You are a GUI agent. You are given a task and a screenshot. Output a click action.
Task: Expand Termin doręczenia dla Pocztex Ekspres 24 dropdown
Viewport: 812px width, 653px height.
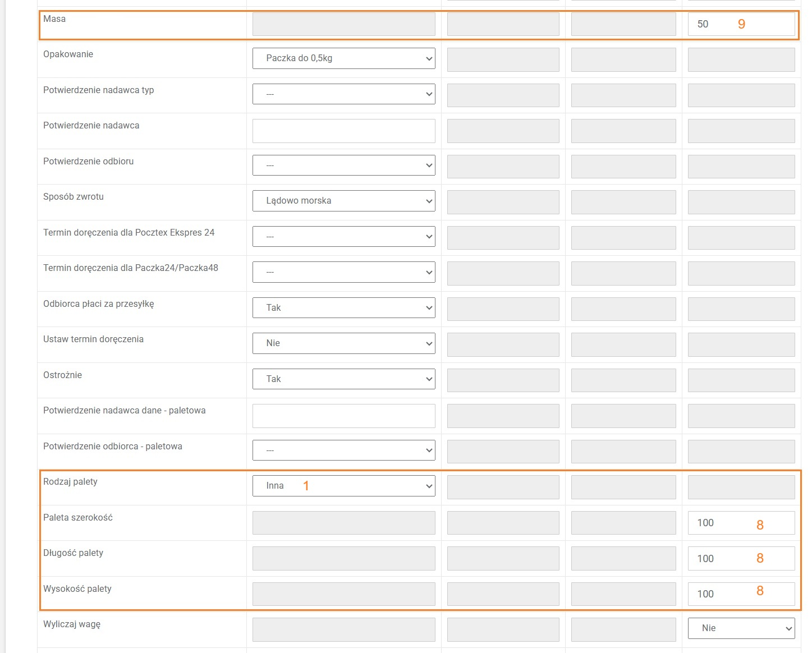[343, 237]
